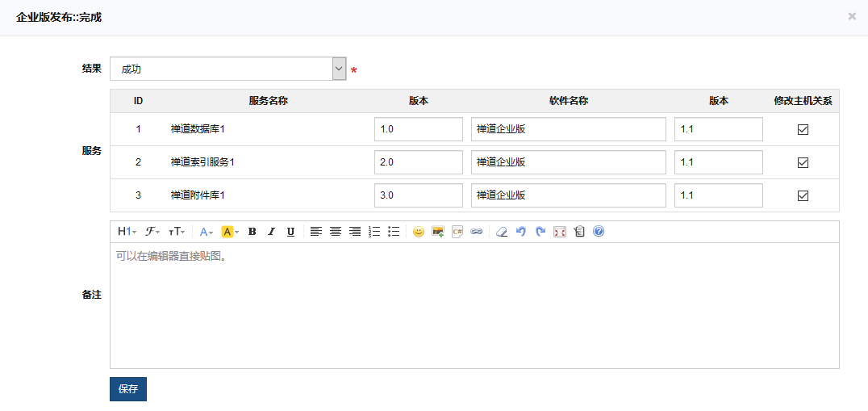Undo the last edit in the editor
The width and height of the screenshot is (868, 411).
click(x=521, y=232)
